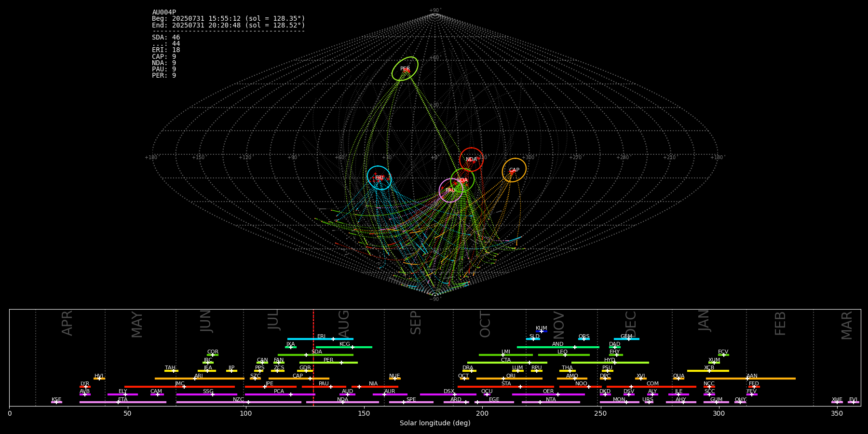868x434 pixels.
Task: Select the KSE shower bar in timeline
Action: (56, 402)
